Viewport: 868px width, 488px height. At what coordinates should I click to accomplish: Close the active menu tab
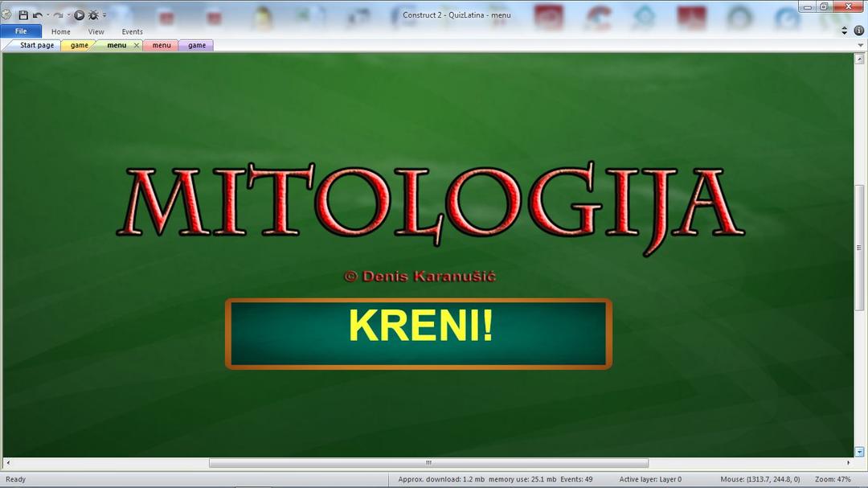(x=137, y=46)
